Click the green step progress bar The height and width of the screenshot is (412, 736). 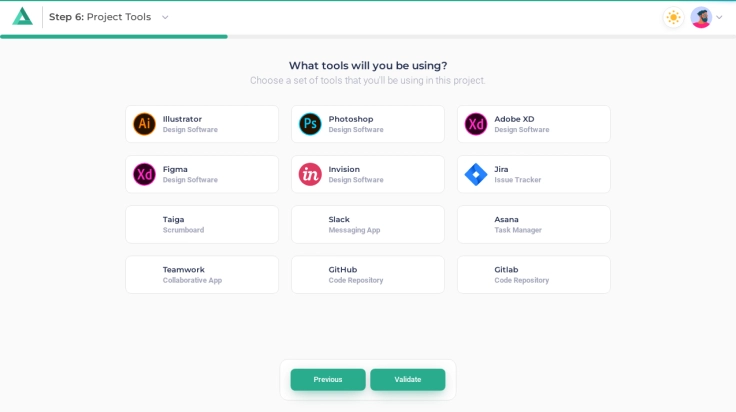point(114,36)
